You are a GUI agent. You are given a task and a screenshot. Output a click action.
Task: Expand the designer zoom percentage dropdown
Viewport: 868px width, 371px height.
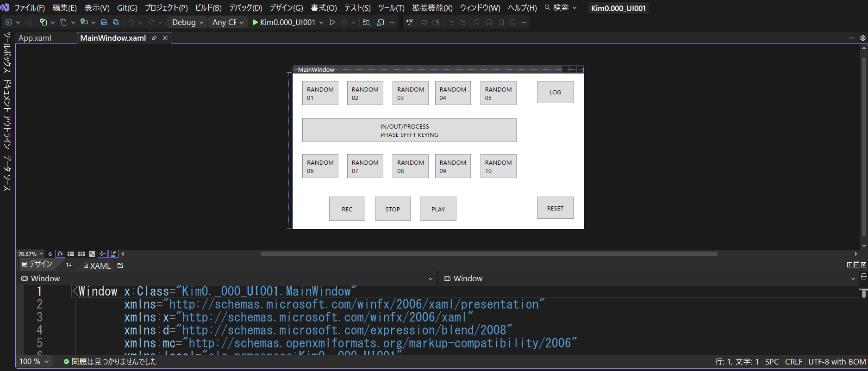pos(41,254)
